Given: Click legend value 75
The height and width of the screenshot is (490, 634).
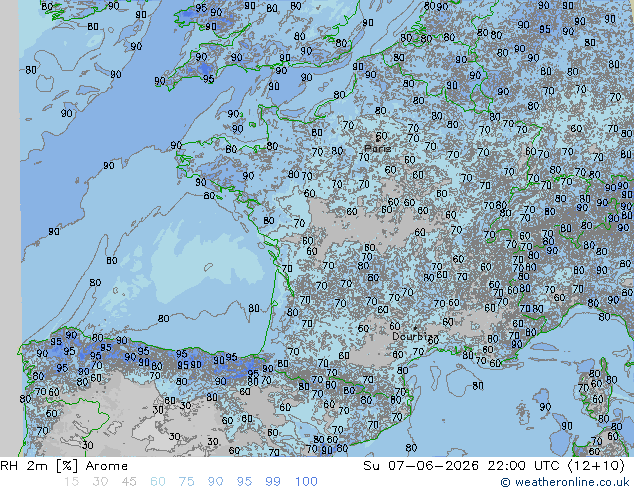Looking at the screenshot, I should coord(186,482).
